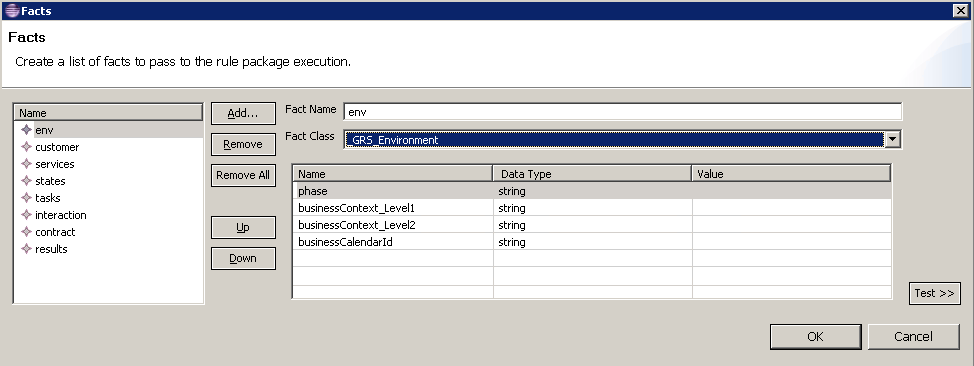Click the star icon beside customer
Screen dimensions: 974x366
click(x=26, y=147)
